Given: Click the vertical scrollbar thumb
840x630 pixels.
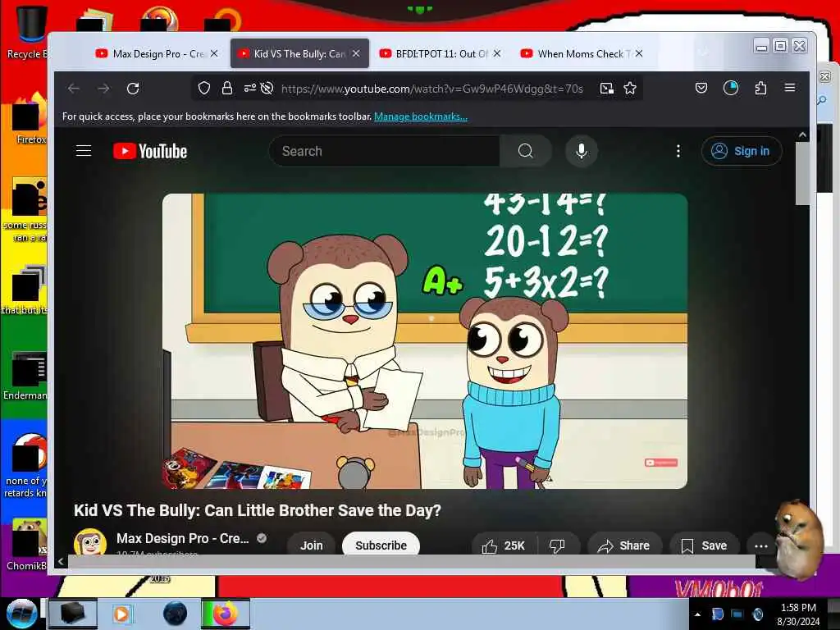Looking at the screenshot, I should coord(802,172).
